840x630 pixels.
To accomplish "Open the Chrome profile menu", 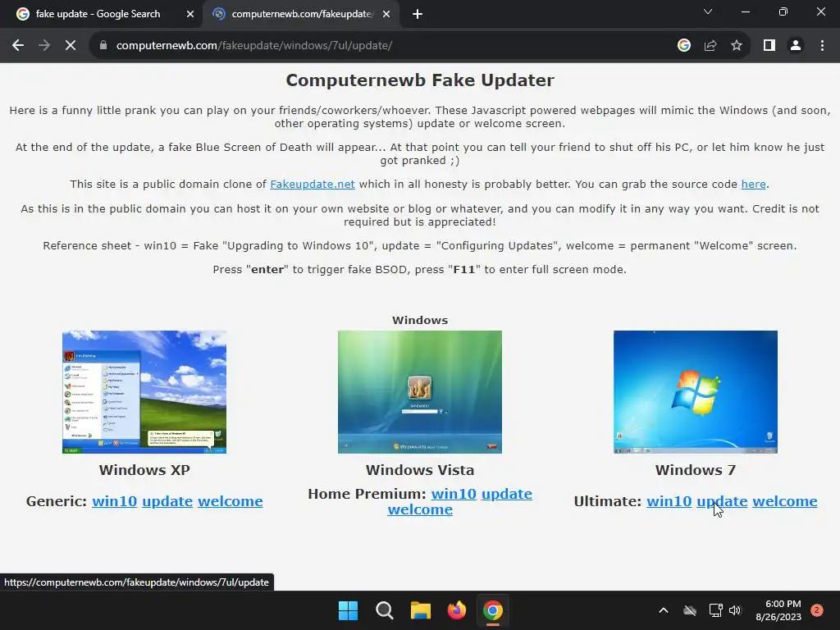I will click(x=796, y=46).
